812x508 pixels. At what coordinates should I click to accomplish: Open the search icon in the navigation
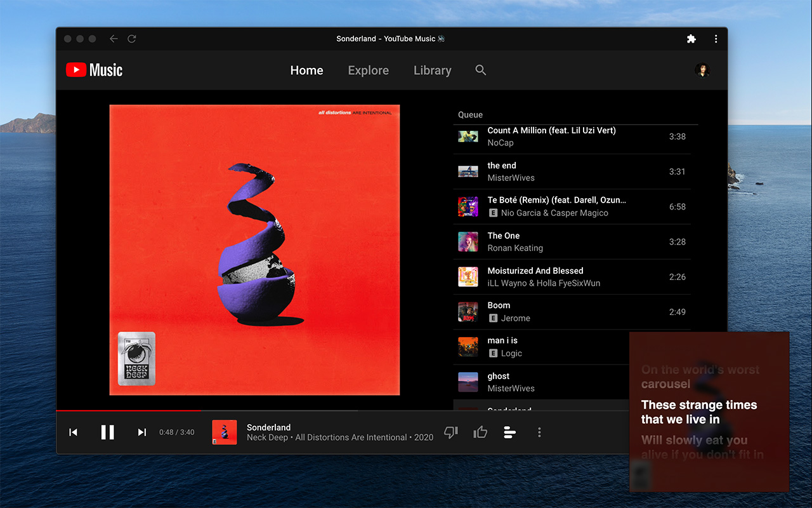tap(481, 70)
